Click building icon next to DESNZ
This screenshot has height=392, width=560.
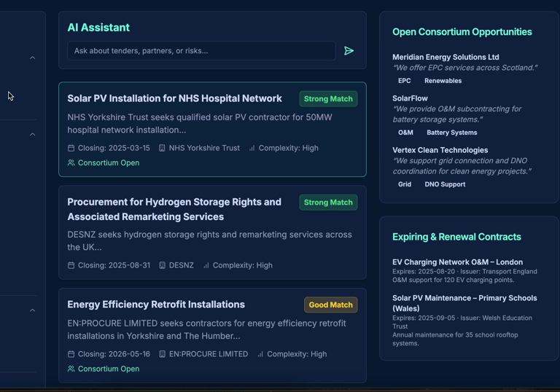(162, 265)
